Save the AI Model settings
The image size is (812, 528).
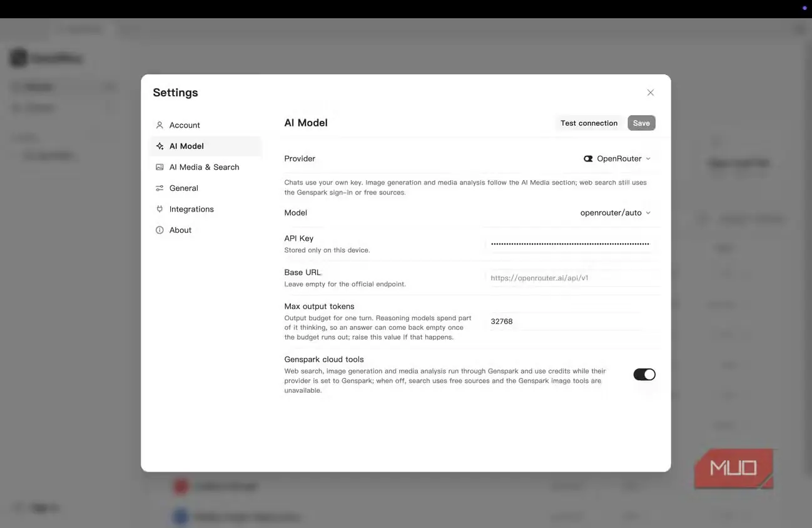[641, 123]
